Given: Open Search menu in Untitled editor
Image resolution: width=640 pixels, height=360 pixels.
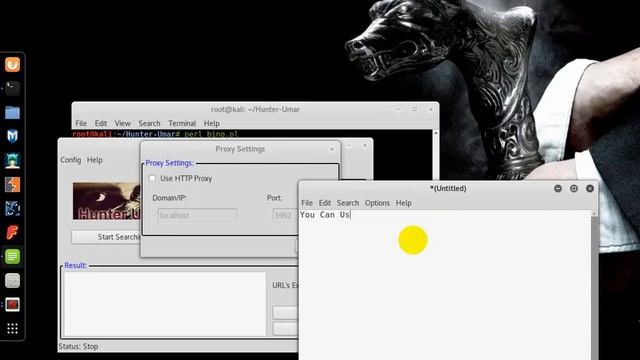Looking at the screenshot, I should point(348,203).
